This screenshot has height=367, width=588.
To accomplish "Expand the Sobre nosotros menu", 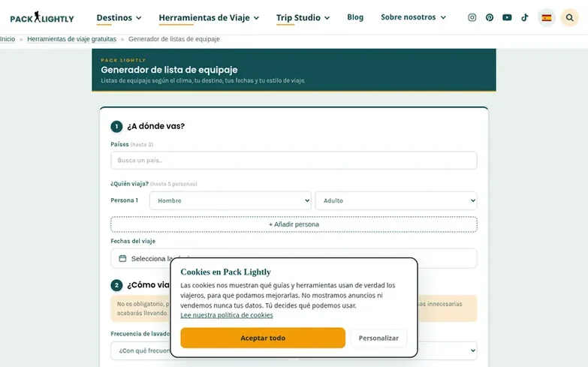I will point(413,17).
